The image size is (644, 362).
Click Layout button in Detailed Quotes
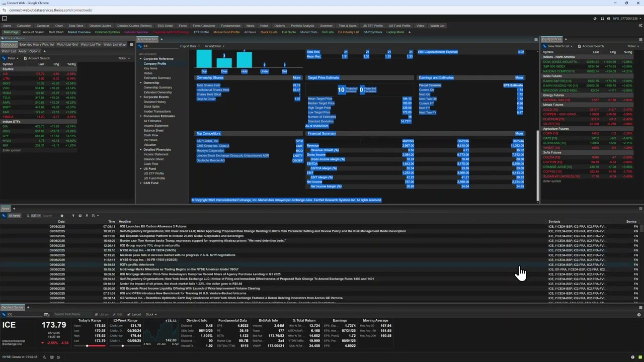coord(134,315)
